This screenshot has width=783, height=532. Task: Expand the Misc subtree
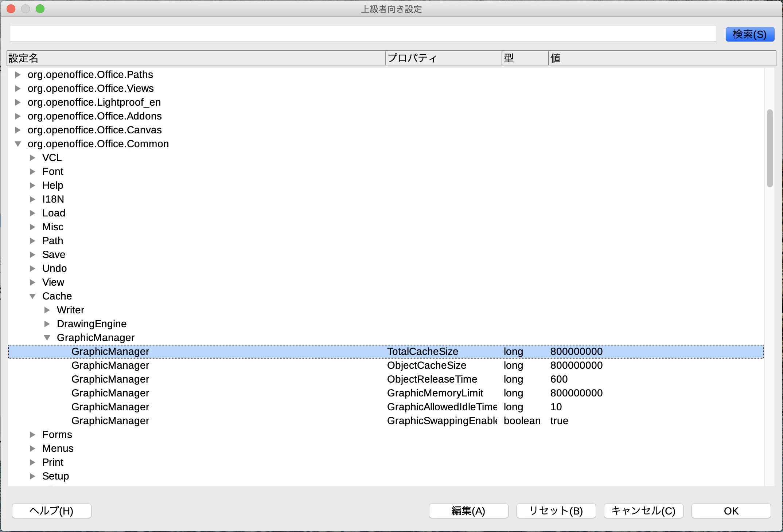click(32, 227)
